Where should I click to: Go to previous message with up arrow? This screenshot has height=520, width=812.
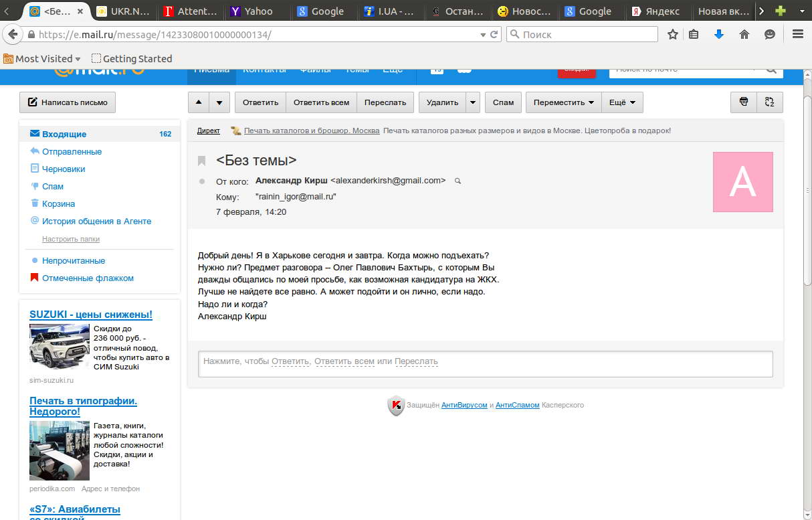[x=199, y=102]
